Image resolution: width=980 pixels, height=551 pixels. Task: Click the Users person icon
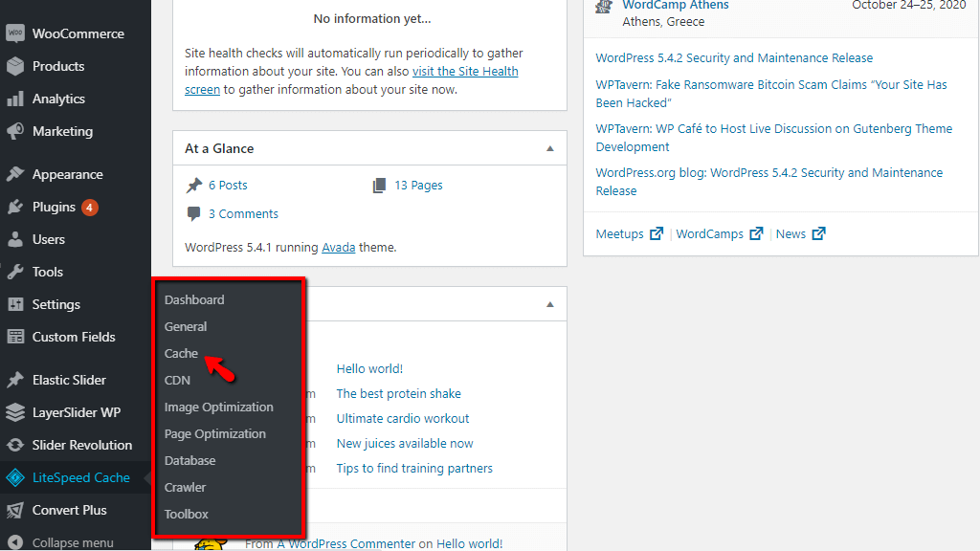click(15, 239)
